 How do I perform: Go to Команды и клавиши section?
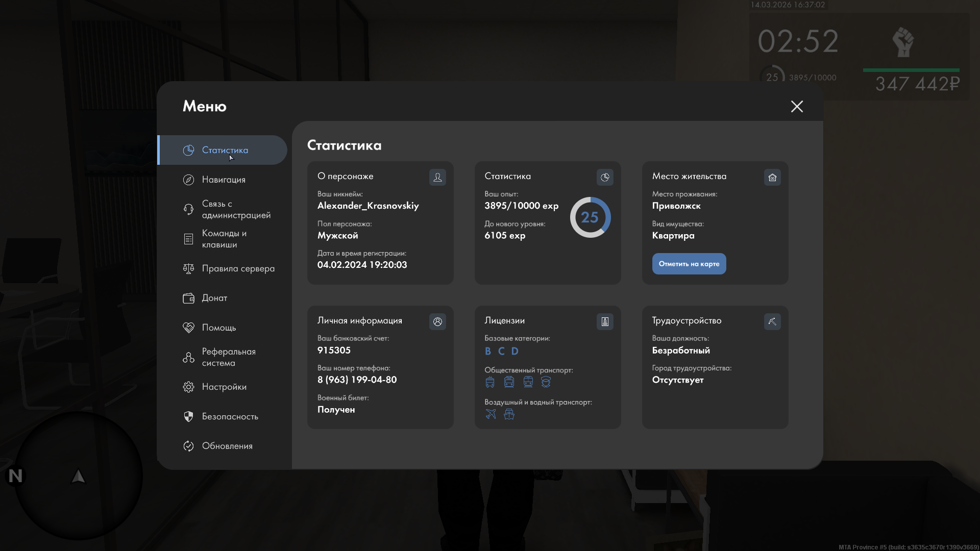[x=224, y=239]
